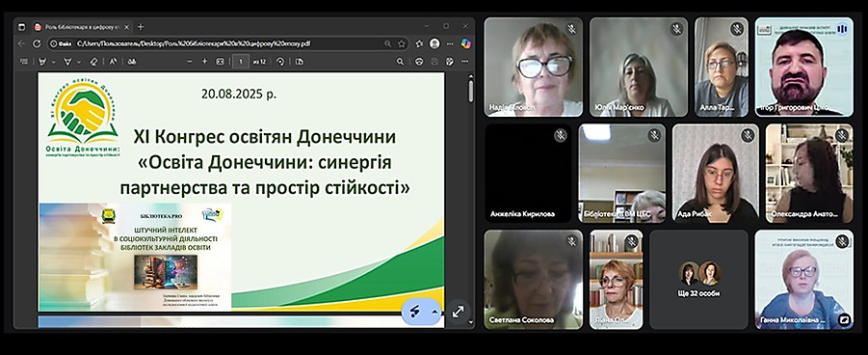This screenshot has width=868, height=355.
Task: Open more PDF toolbar settings
Action: (x=464, y=62)
